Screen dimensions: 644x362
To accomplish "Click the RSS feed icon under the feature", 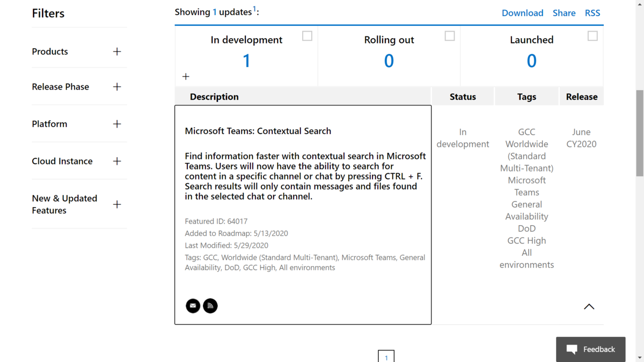I will coord(210,306).
